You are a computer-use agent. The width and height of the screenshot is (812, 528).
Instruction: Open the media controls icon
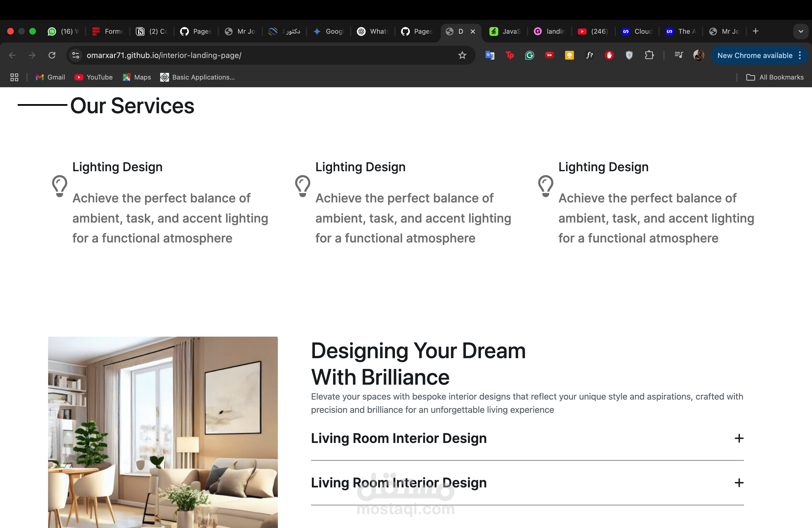(x=679, y=55)
